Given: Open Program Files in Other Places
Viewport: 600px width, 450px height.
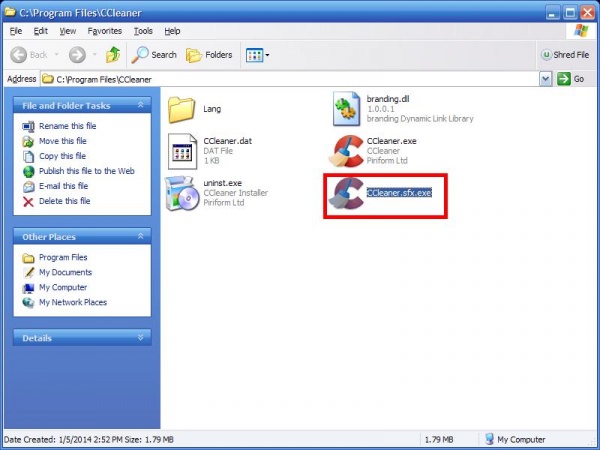Looking at the screenshot, I should 63,257.
